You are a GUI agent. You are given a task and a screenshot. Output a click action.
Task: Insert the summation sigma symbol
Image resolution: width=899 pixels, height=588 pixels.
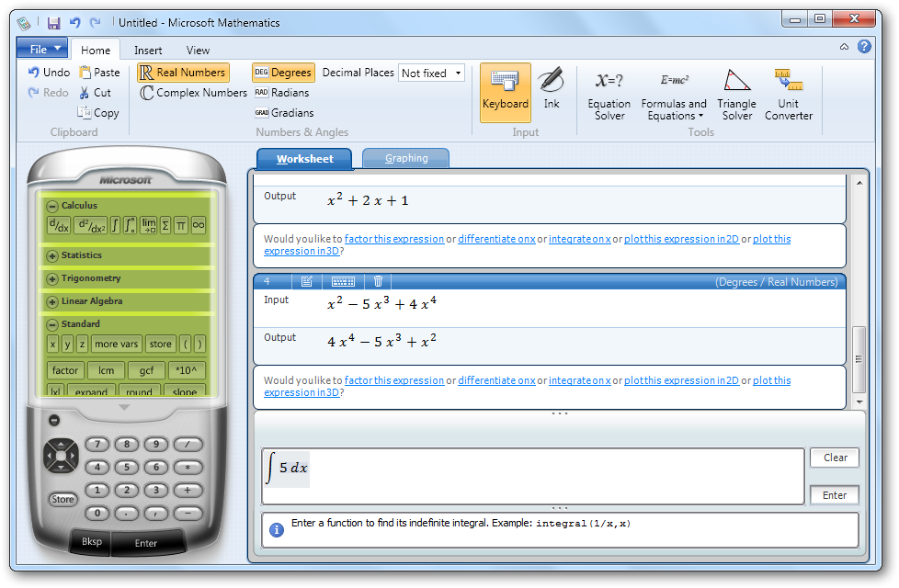[x=165, y=225]
